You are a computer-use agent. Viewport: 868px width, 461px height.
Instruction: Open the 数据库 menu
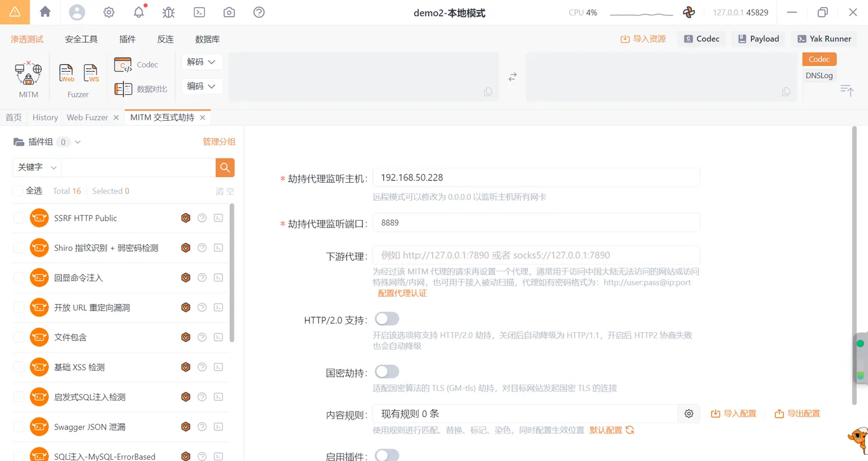point(207,39)
